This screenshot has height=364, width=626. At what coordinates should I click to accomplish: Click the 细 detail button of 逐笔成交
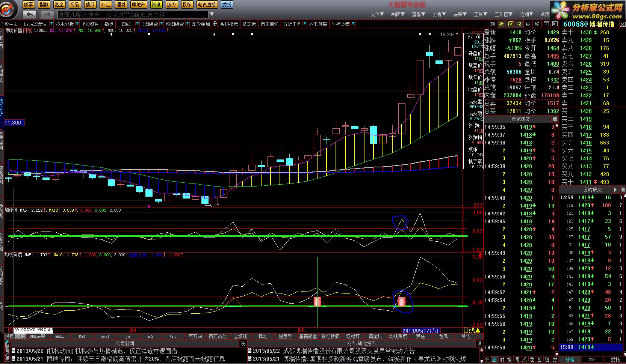pyautogui.click(x=555, y=119)
